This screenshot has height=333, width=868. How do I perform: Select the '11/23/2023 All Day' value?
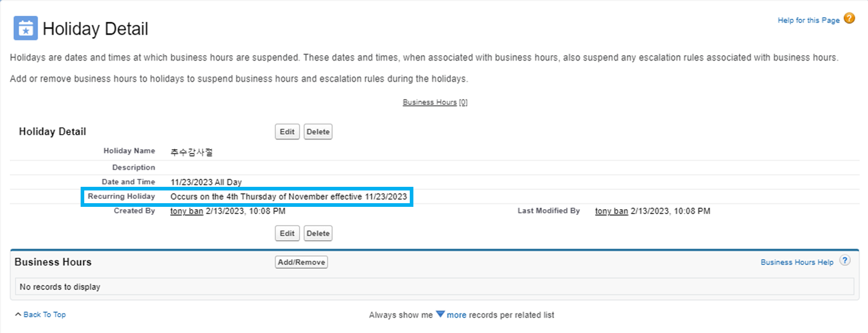click(x=206, y=182)
